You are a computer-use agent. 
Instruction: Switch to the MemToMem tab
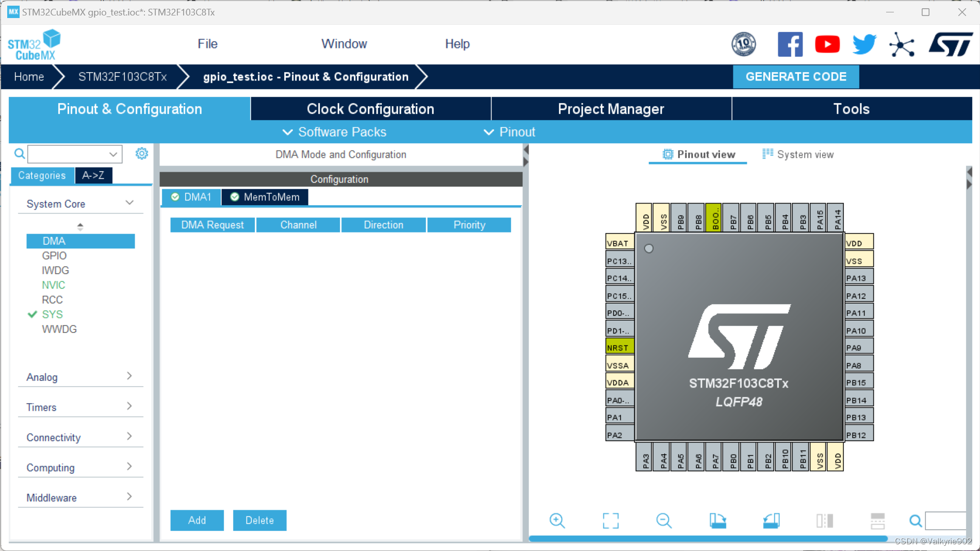265,197
